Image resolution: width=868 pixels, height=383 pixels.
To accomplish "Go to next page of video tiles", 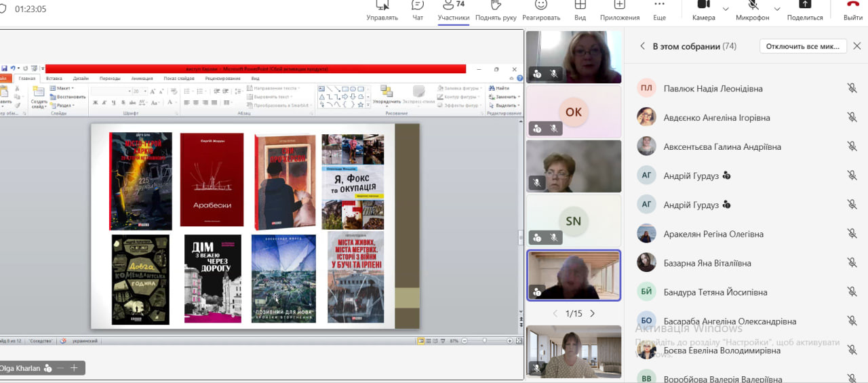I will [x=592, y=313].
